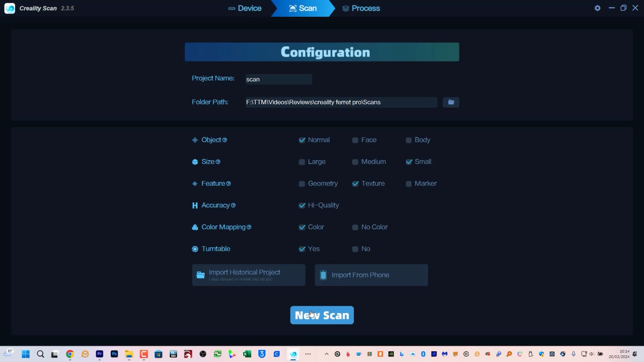
Task: Toggle the Color mapping checkbox
Action: click(x=302, y=227)
